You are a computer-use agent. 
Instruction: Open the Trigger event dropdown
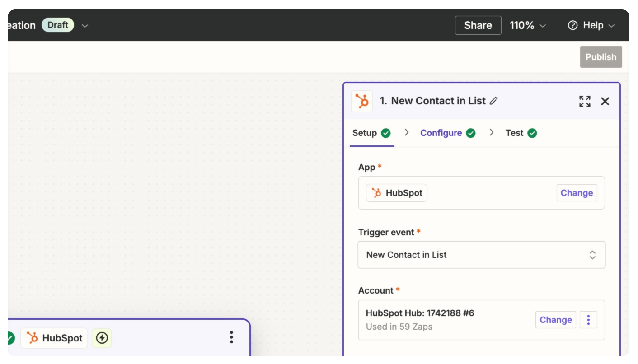pyautogui.click(x=481, y=255)
